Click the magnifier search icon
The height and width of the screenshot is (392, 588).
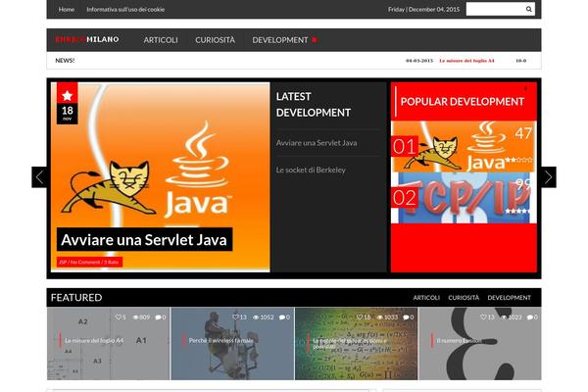(529, 9)
